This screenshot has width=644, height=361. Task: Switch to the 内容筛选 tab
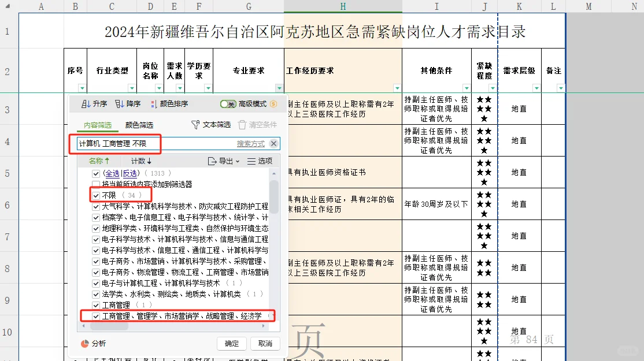coord(97,125)
